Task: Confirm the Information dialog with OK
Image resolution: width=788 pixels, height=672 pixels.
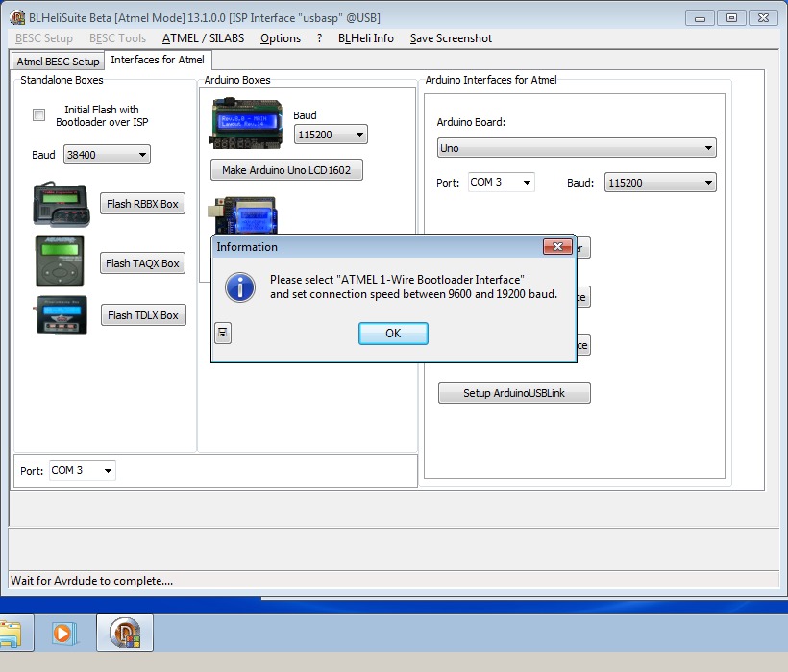Action: (393, 334)
